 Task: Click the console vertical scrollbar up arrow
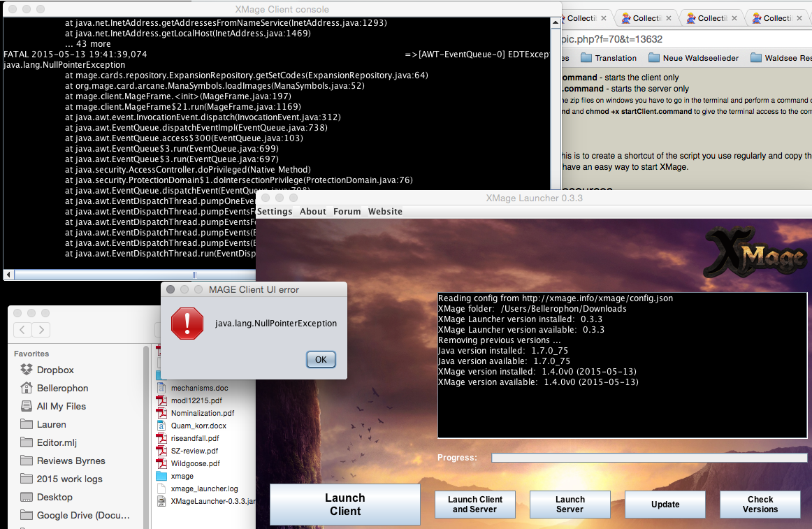coord(555,22)
